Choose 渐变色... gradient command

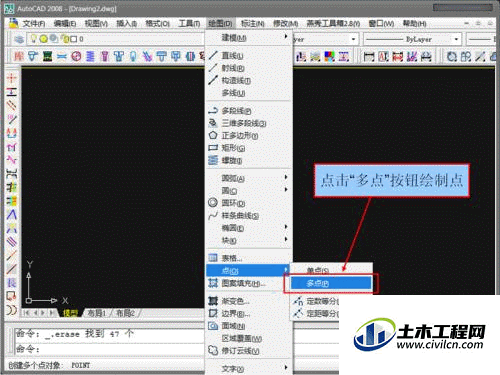click(248, 301)
